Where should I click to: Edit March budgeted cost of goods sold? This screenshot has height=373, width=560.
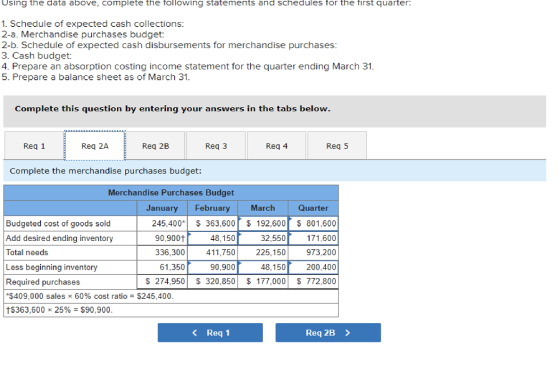(263, 223)
